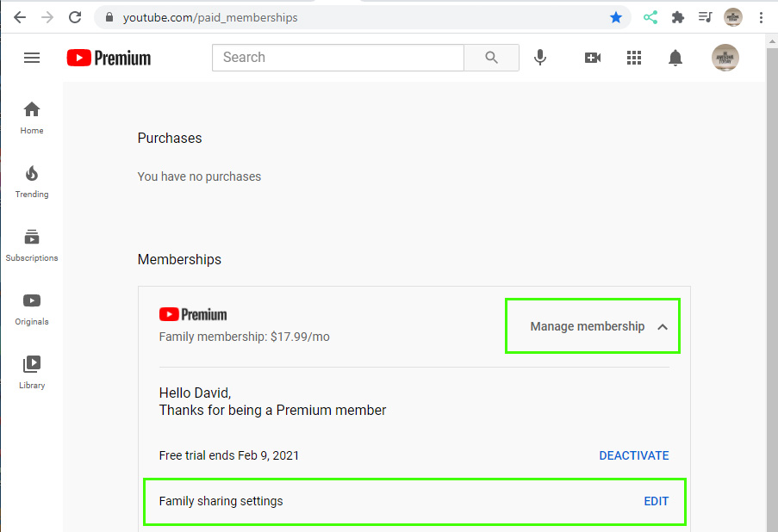Open the create video camera icon

point(593,58)
